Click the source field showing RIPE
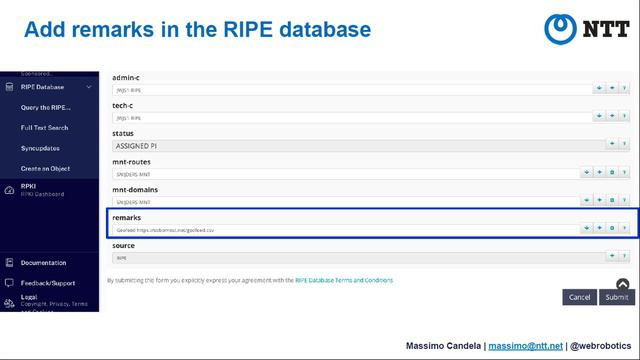 pos(358,258)
